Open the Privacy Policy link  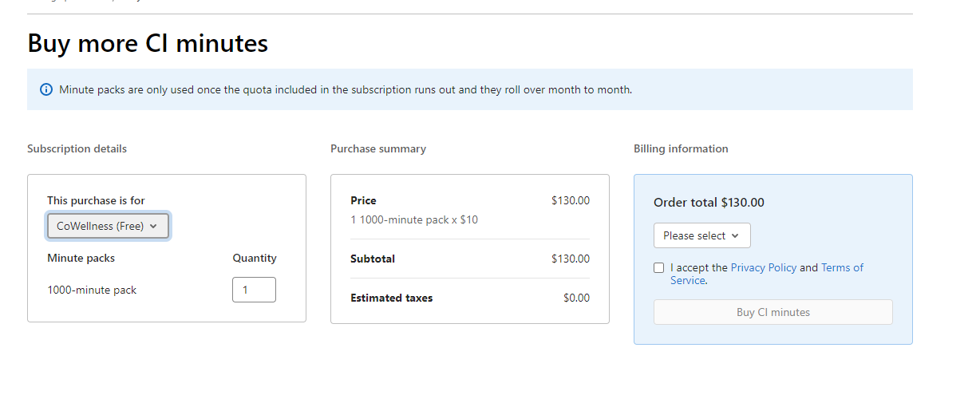coord(763,267)
